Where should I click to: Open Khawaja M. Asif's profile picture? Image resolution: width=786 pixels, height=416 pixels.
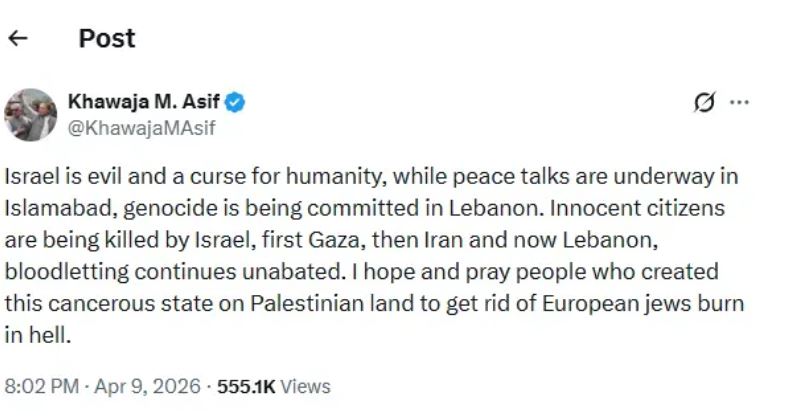coord(31,114)
